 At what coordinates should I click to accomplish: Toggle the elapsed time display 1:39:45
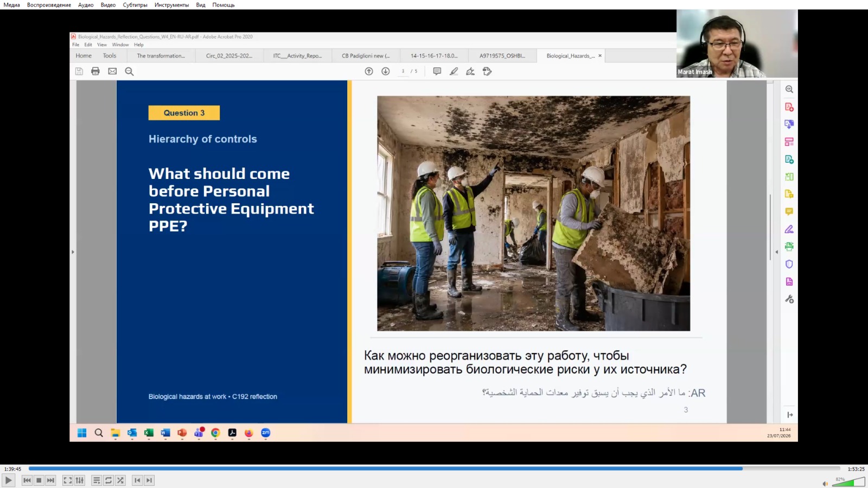13,469
